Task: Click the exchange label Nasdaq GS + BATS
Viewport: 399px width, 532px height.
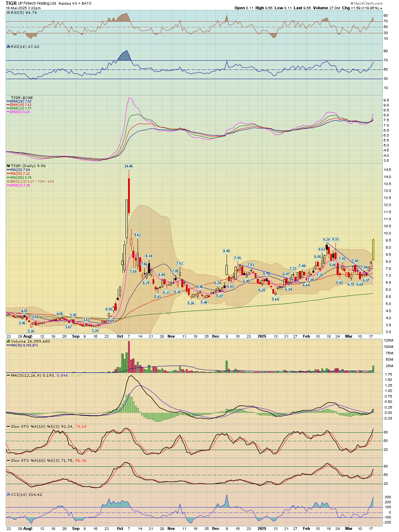Action: tap(75, 3)
